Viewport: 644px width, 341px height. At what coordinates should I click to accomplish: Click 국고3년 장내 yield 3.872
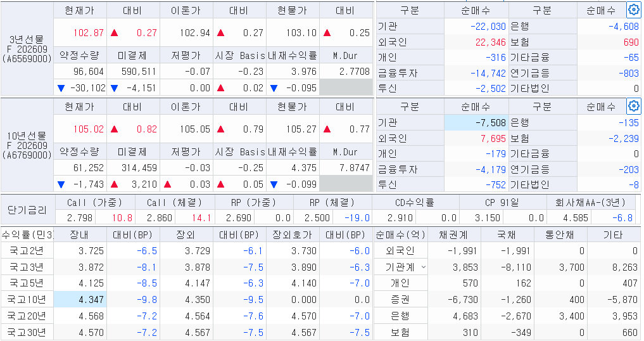[91, 267]
